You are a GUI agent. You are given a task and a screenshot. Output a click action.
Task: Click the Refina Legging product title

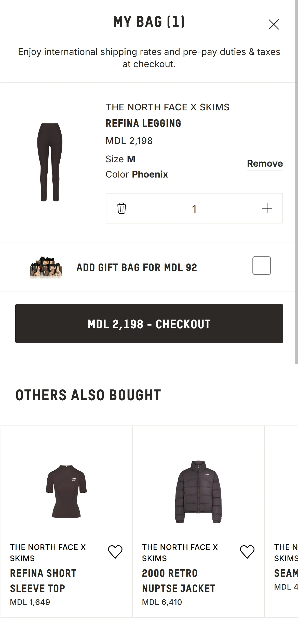click(143, 123)
